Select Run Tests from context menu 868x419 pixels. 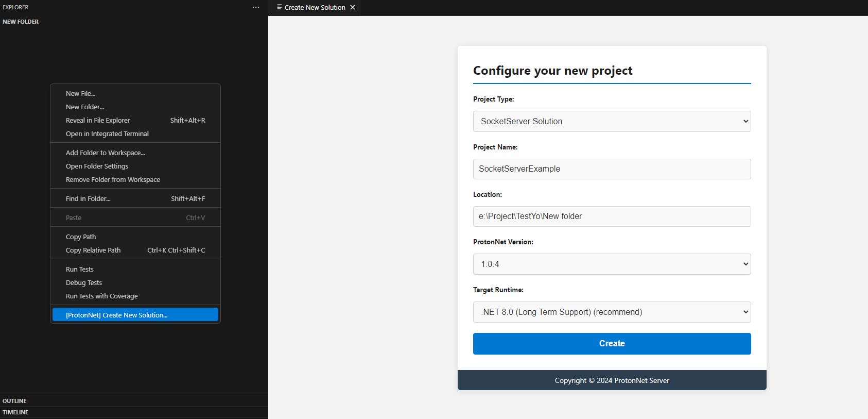pos(135,269)
